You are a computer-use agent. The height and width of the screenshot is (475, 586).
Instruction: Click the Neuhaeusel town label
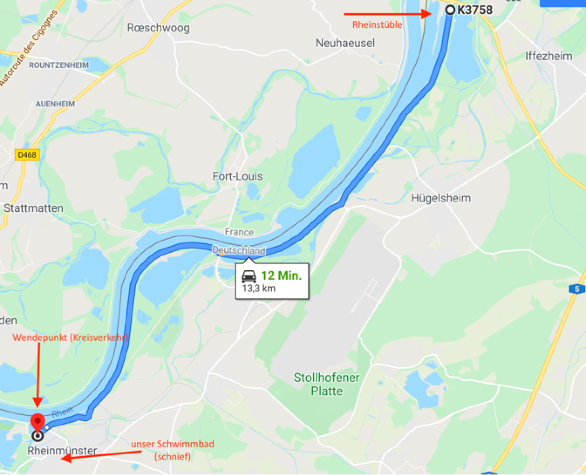pyautogui.click(x=345, y=43)
